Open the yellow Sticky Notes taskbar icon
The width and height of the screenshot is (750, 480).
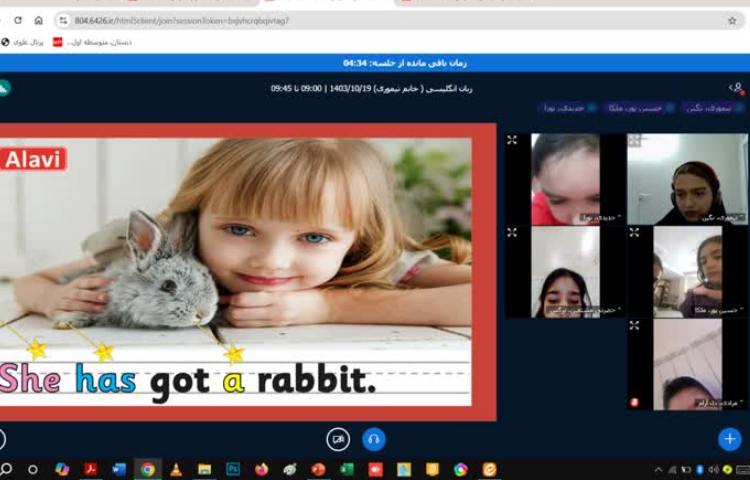(432, 469)
